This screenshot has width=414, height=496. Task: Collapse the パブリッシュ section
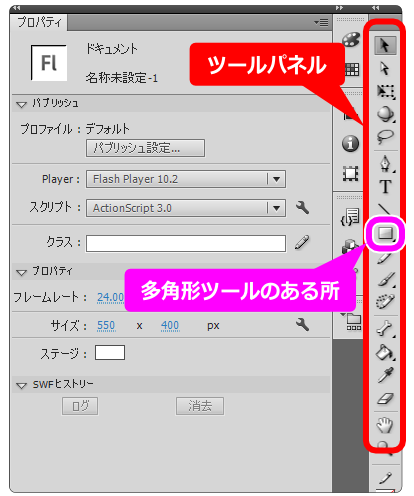[x=21, y=104]
